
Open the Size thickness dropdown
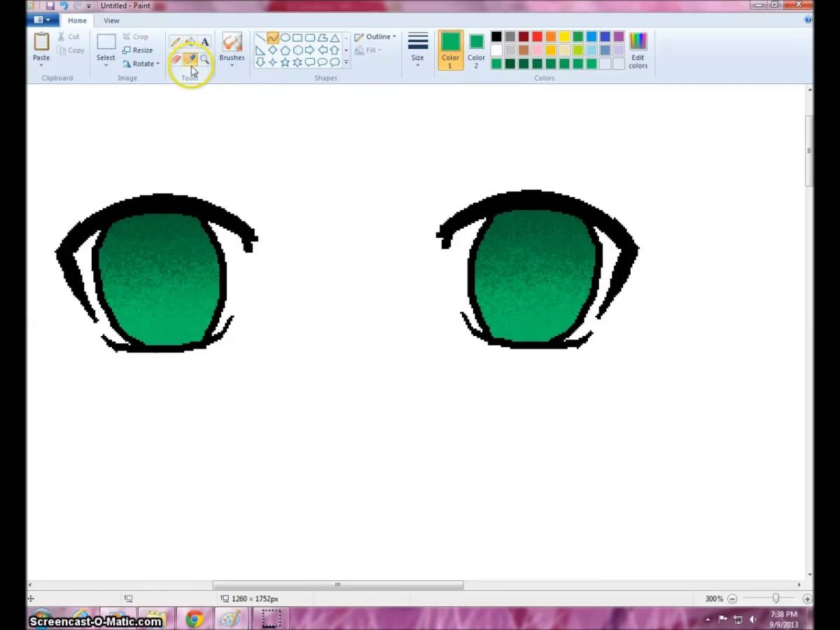coord(418,50)
